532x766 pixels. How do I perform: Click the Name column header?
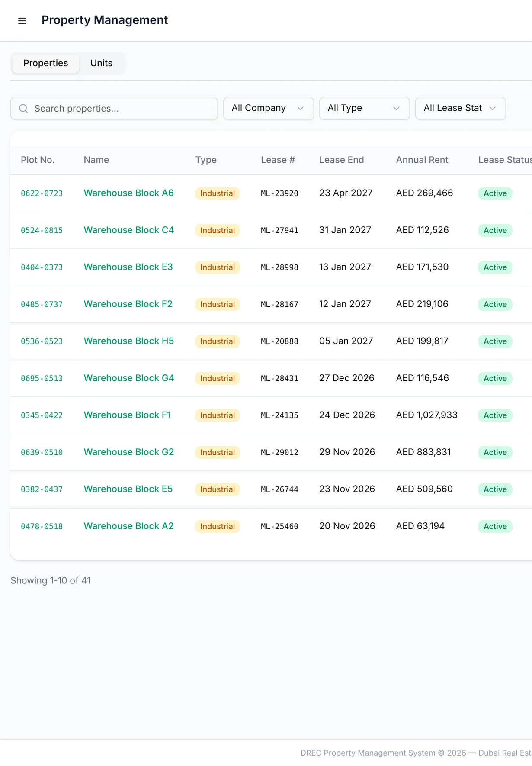[x=96, y=160]
